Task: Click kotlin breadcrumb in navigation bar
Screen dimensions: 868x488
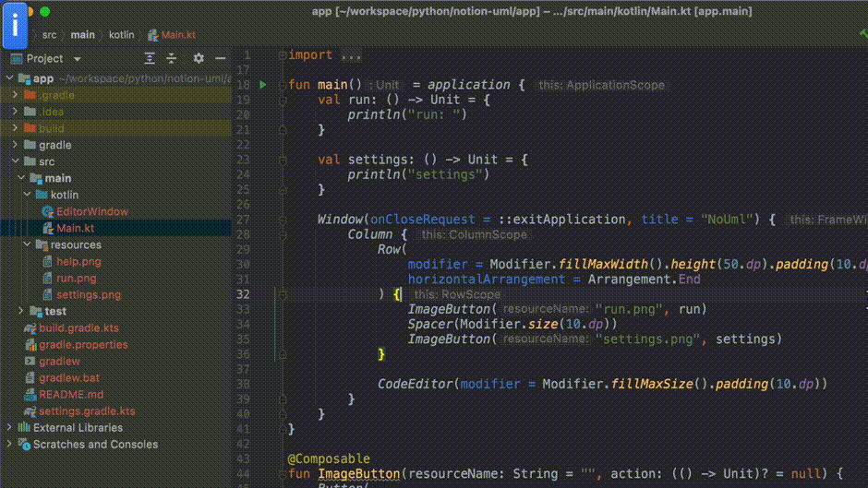Action: pos(121,35)
